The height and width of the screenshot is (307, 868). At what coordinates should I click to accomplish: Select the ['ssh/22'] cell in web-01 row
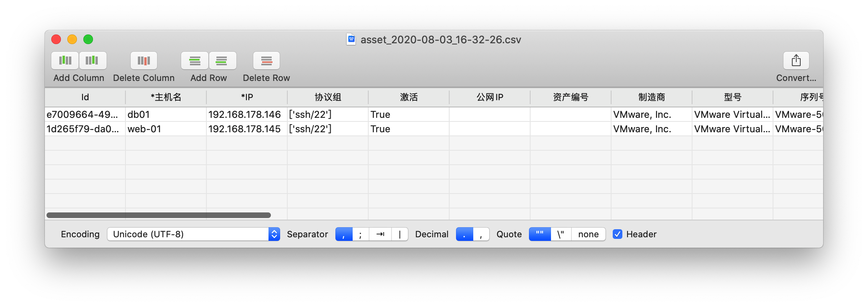tap(328, 129)
